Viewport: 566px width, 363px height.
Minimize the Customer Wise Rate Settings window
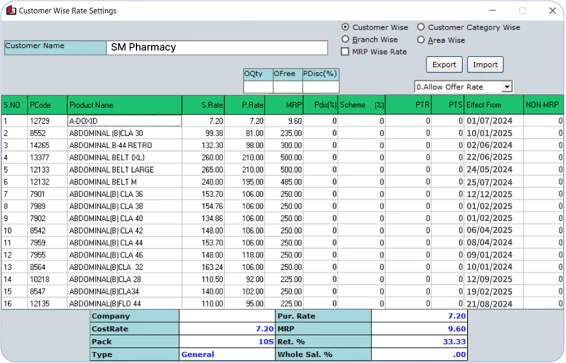492,10
